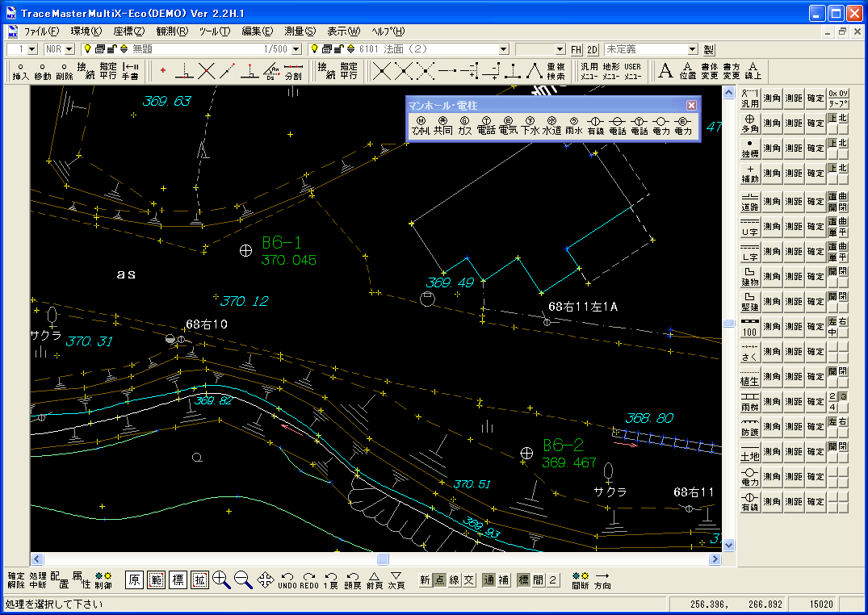Toggle the 標 mode button beside 間
Image resolution: width=868 pixels, height=615 pixels.
click(524, 580)
